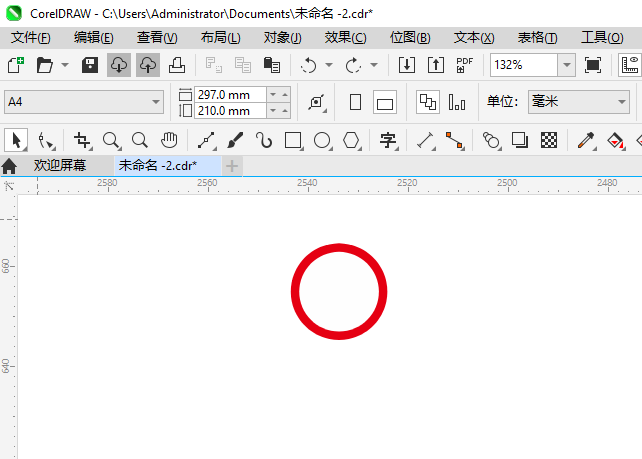Click the Export icon

point(436,65)
